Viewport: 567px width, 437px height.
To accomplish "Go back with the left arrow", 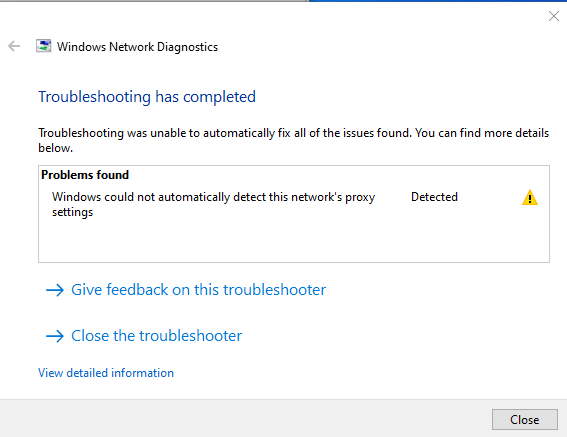I will (x=14, y=46).
